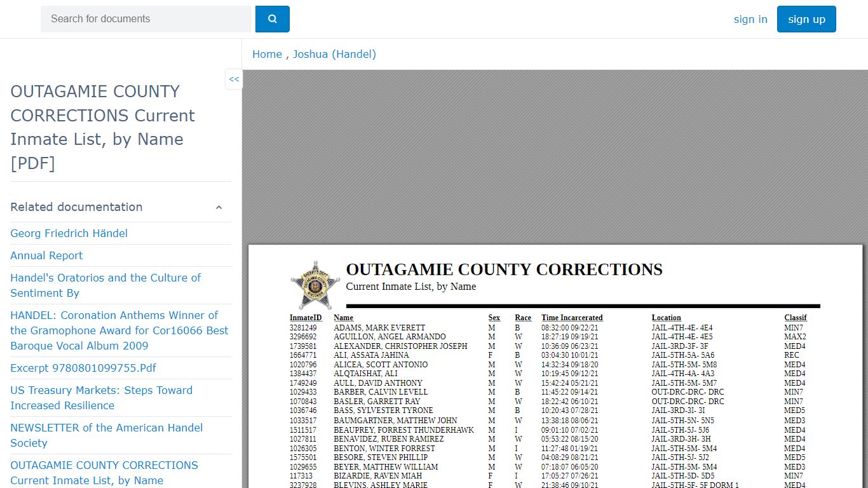This screenshot has height=488, width=868.
Task: Select BENTON, WINTER FORREST name
Action: point(384,449)
